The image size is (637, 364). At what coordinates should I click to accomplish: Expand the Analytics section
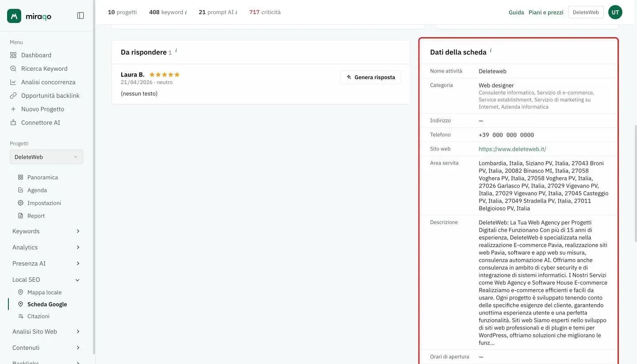46,247
